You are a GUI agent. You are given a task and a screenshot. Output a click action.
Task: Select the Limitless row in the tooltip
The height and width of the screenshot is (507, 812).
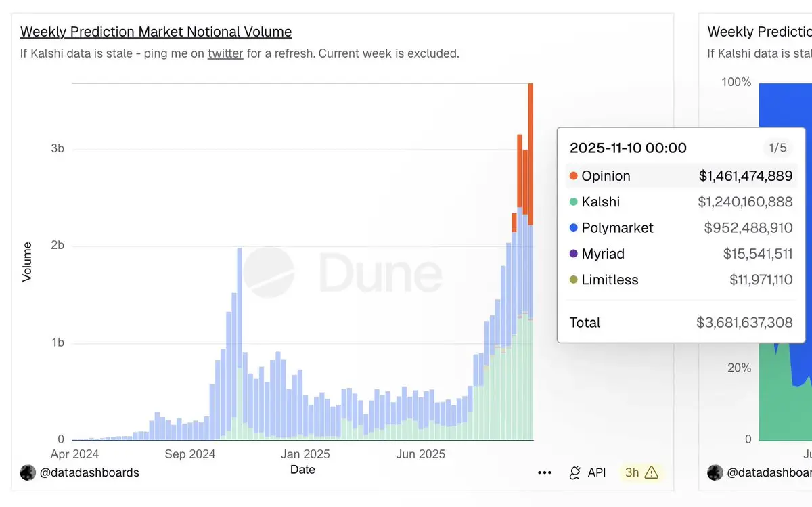tap(681, 280)
